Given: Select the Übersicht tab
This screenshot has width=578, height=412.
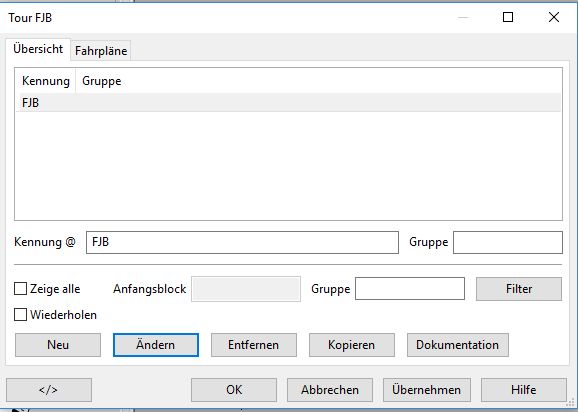Looking at the screenshot, I should tap(38, 49).
